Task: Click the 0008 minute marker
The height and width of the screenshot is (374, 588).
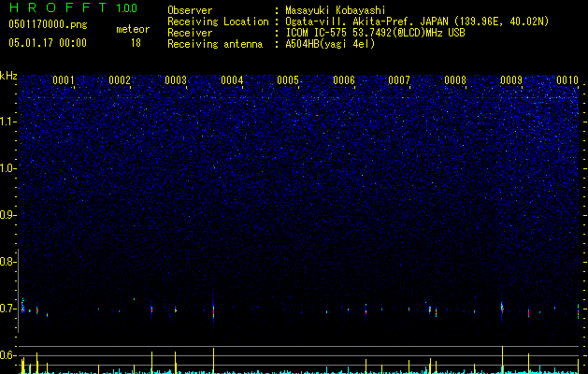Action: (x=455, y=80)
